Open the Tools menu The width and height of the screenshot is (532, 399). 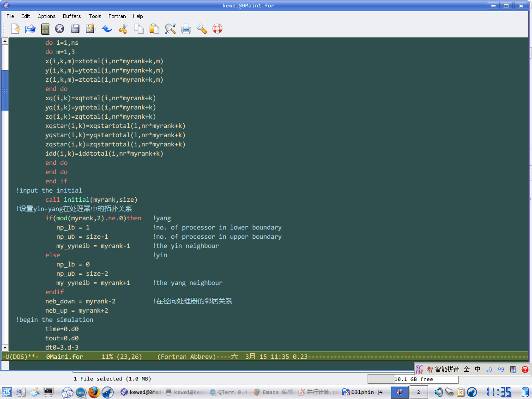95,16
